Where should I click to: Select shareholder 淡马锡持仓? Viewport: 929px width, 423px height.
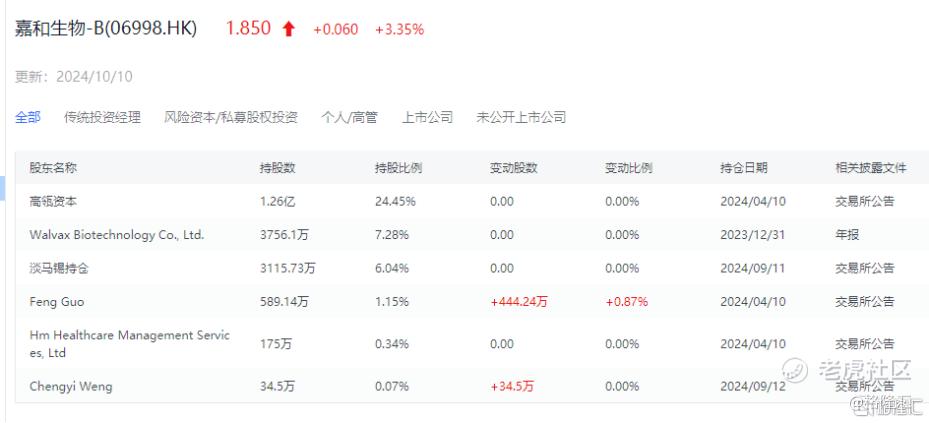click(x=59, y=268)
